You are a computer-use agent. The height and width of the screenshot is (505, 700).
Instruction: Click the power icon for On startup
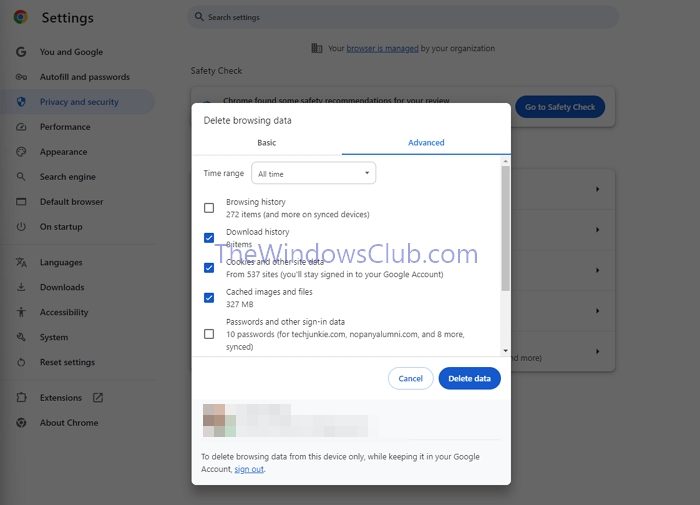click(x=21, y=226)
